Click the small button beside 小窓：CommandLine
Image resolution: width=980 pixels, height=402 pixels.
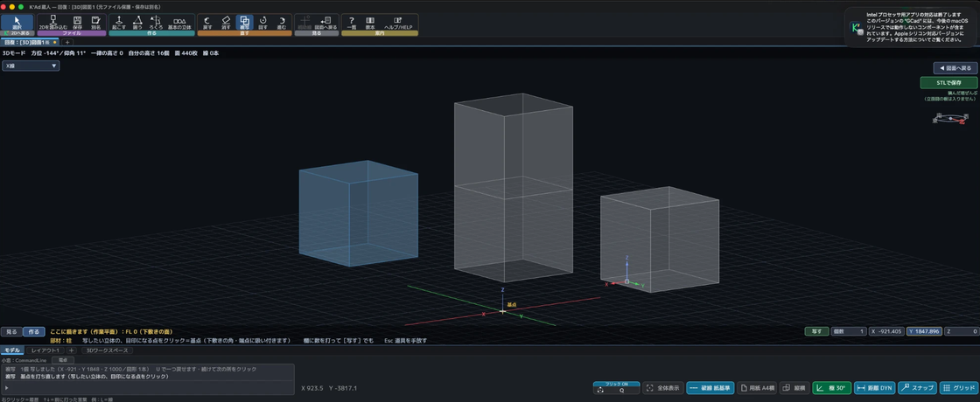click(62, 359)
